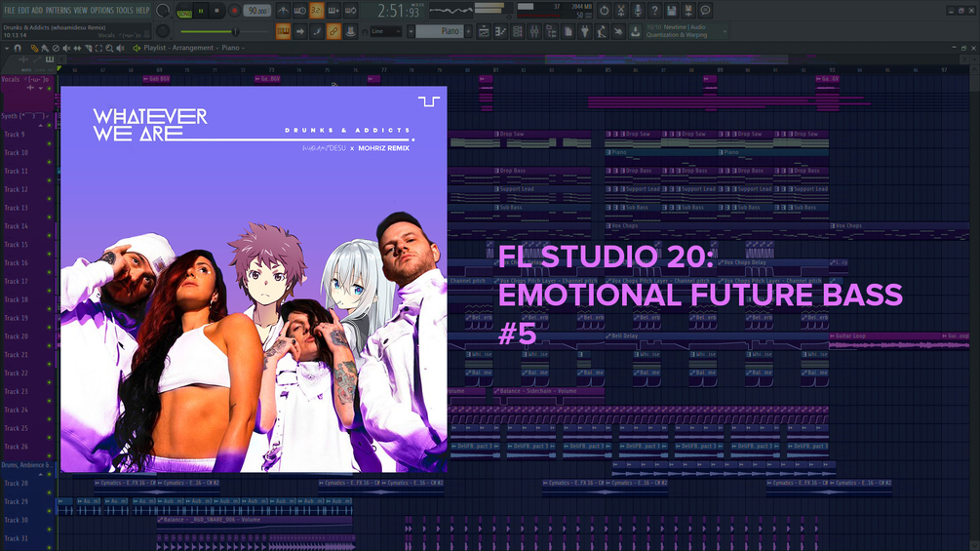Toggle the metronome icon
The image size is (980, 551).
[283, 11]
